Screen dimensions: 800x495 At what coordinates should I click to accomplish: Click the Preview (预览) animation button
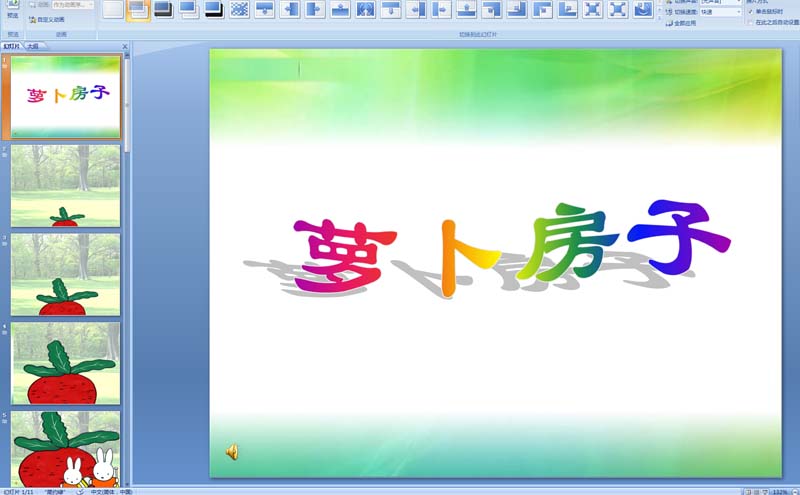point(13,9)
